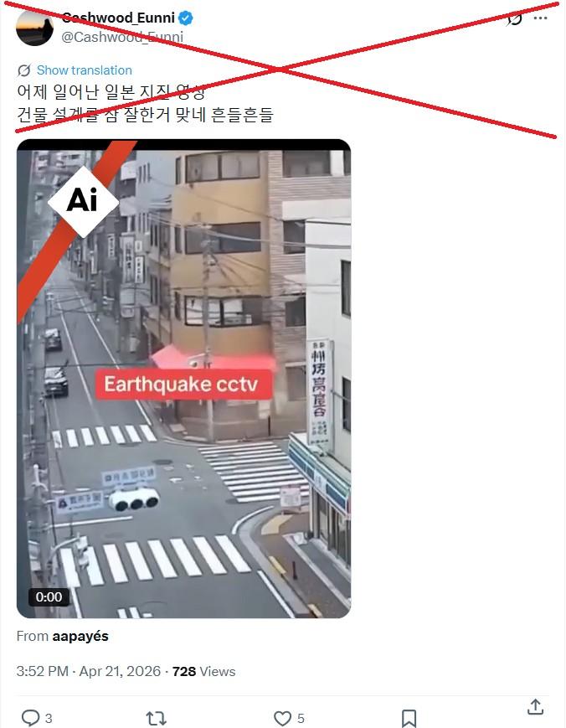
Task: Click the blue verified badge
Action: pyautogui.click(x=186, y=18)
